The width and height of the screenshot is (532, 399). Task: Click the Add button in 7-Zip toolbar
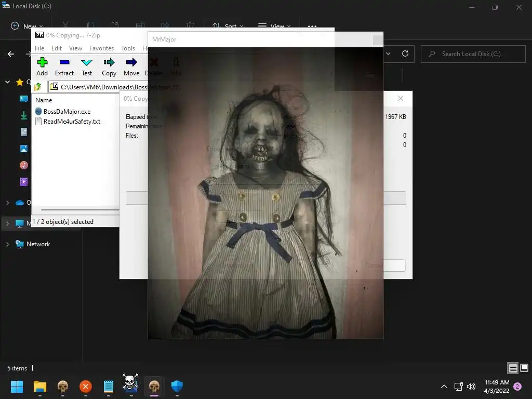pyautogui.click(x=42, y=66)
